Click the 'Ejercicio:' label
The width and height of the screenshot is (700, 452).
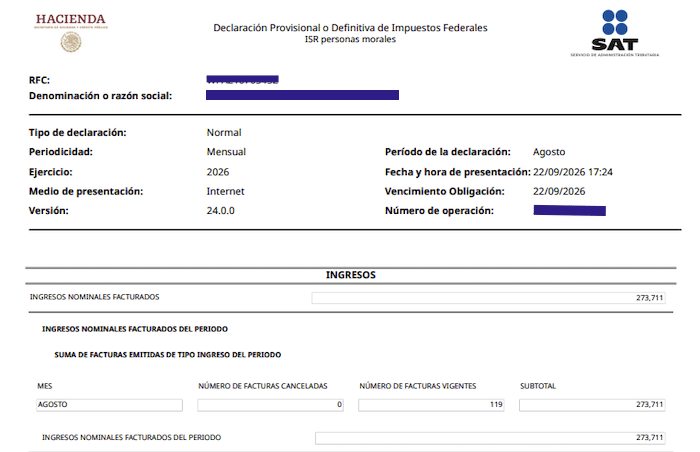(50, 172)
